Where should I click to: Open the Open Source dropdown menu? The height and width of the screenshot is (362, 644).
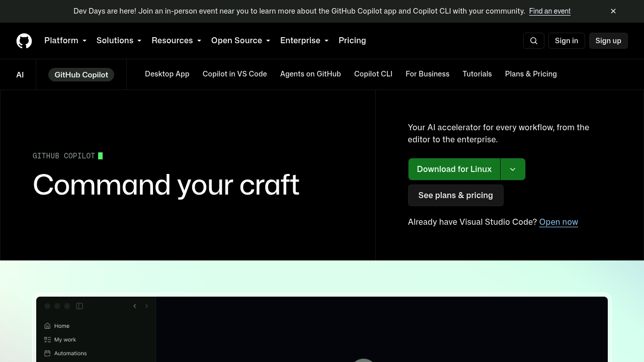coord(240,40)
